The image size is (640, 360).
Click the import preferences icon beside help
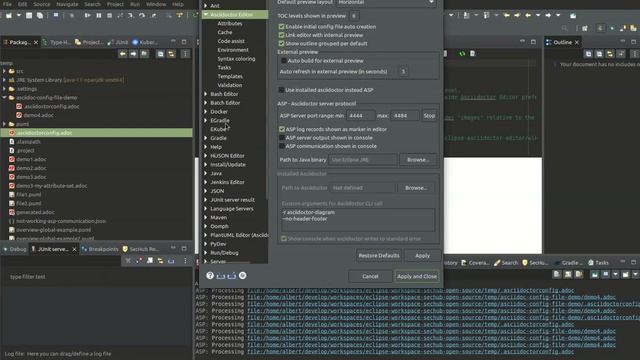[221, 276]
